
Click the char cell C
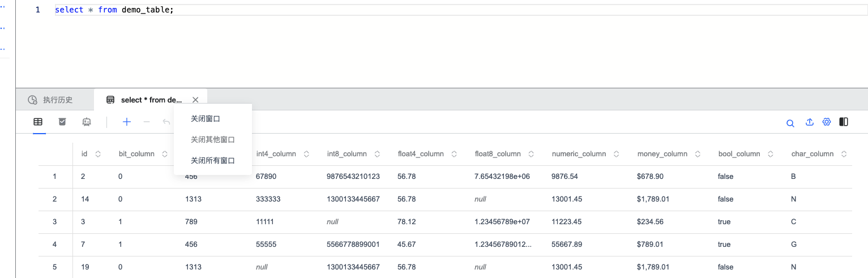794,222
